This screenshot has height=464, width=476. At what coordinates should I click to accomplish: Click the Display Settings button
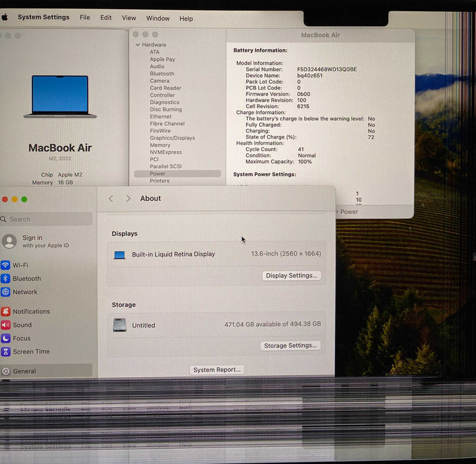(292, 276)
